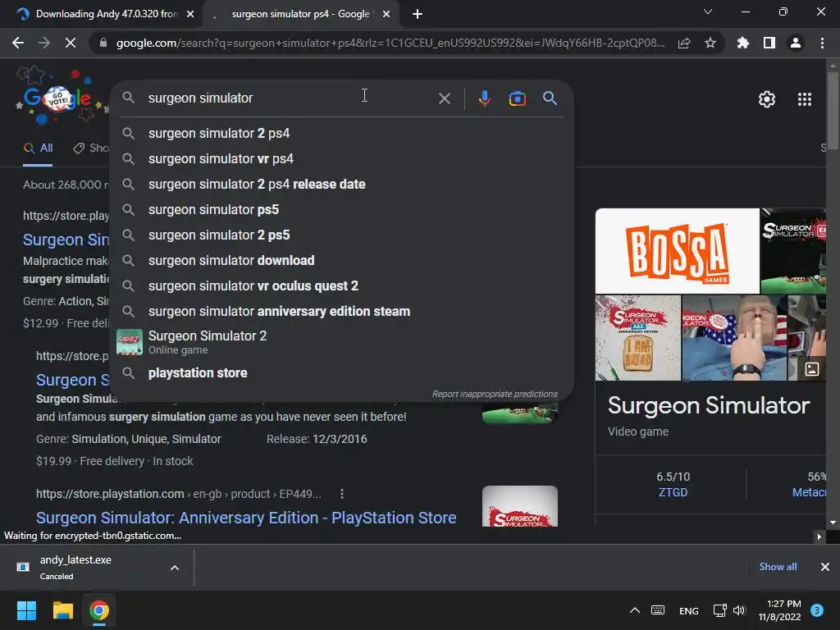Click Chrome icon in taskbar

(x=99, y=610)
